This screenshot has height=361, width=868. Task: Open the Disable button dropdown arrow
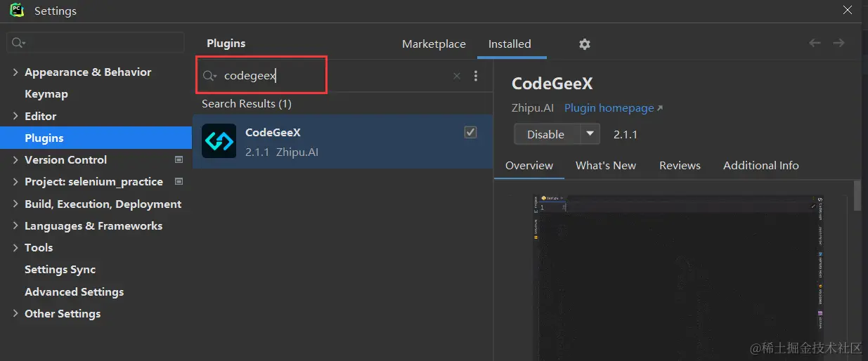590,133
